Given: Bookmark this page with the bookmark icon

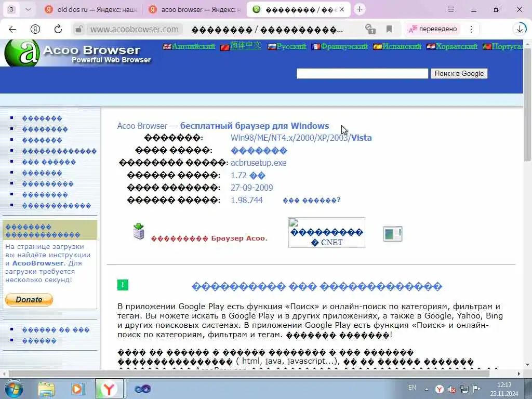Looking at the screenshot, I should point(389,29).
